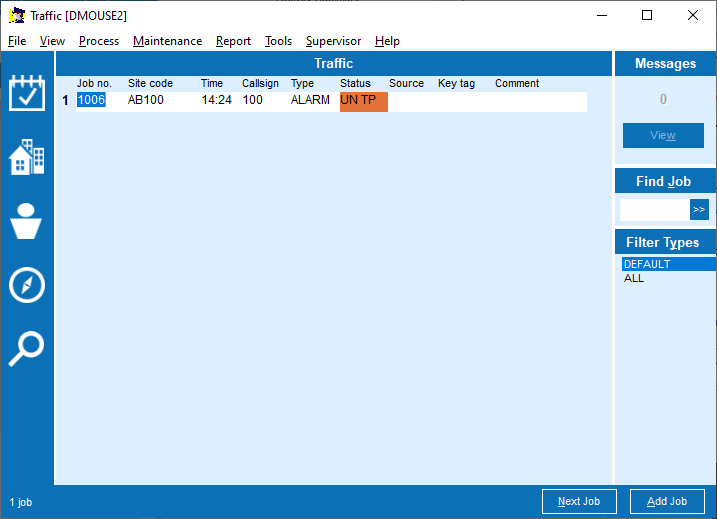Click the orange UN TP status cell

coord(364,102)
